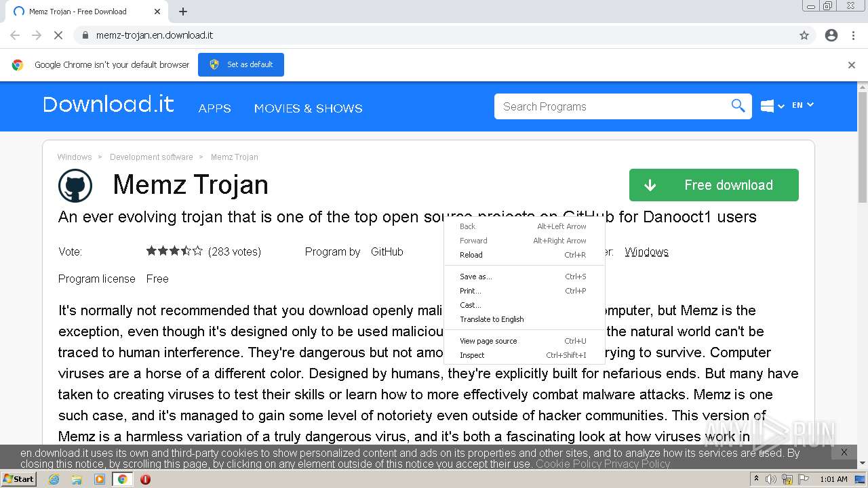
Task: Stop loading the page
Action: [x=58, y=35]
